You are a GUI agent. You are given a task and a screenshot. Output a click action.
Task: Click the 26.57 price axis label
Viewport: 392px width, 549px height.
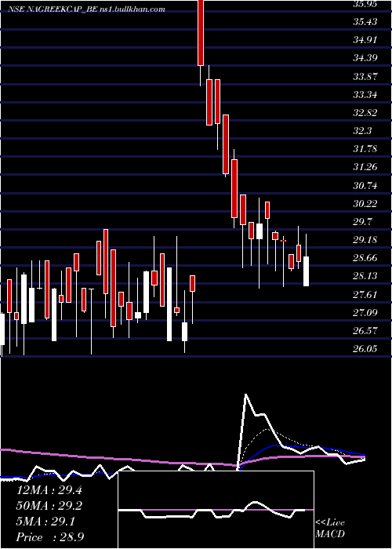tap(365, 331)
